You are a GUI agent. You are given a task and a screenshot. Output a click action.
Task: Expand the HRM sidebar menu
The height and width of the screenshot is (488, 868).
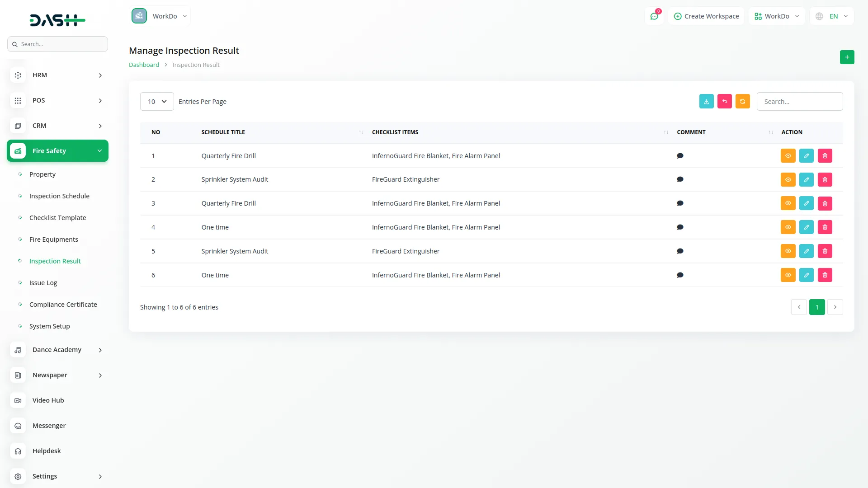[57, 75]
